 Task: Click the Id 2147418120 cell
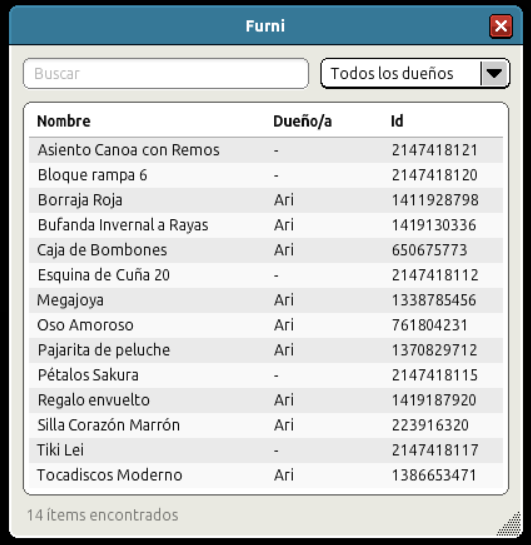(435, 176)
